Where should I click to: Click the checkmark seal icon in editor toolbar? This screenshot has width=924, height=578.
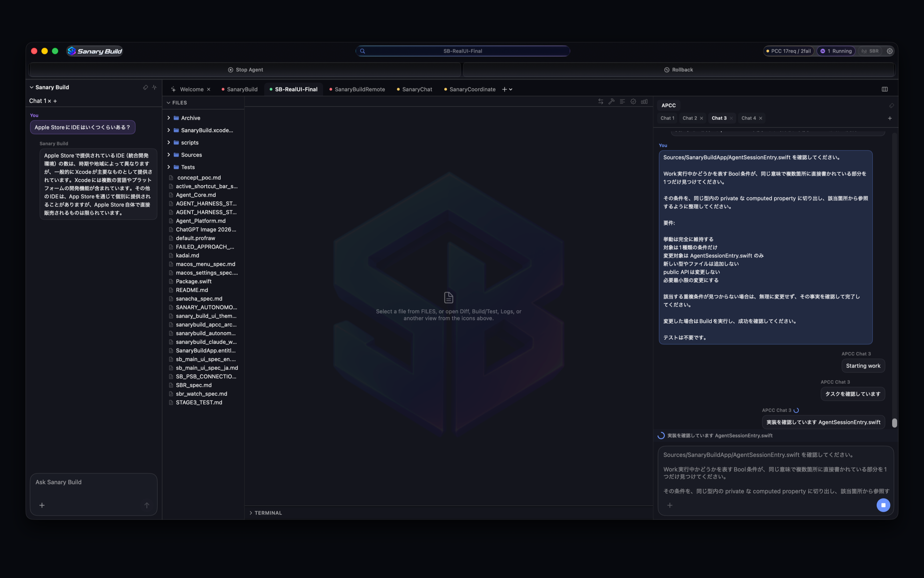[633, 101]
